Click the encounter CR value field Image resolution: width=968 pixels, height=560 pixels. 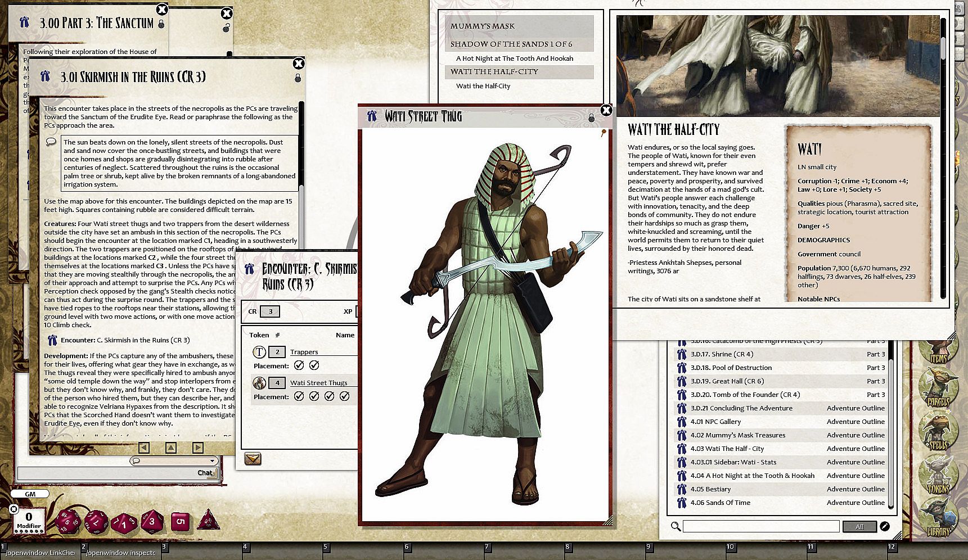click(x=270, y=311)
